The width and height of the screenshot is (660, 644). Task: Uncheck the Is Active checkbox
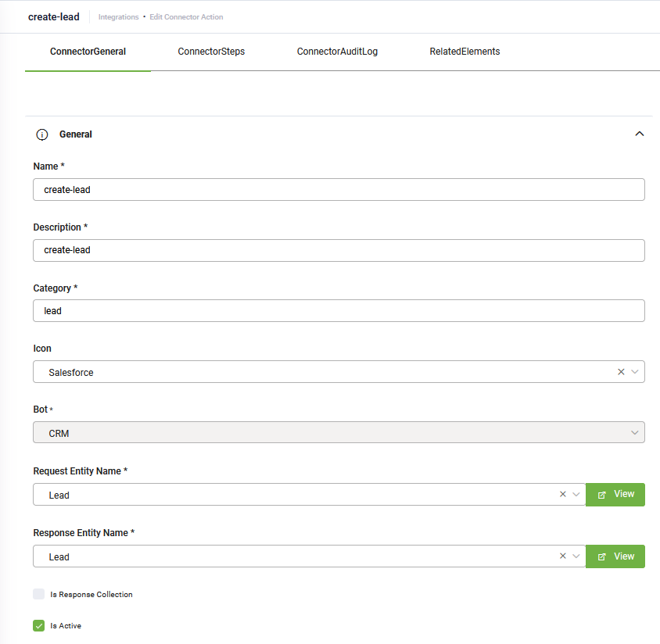(39, 625)
